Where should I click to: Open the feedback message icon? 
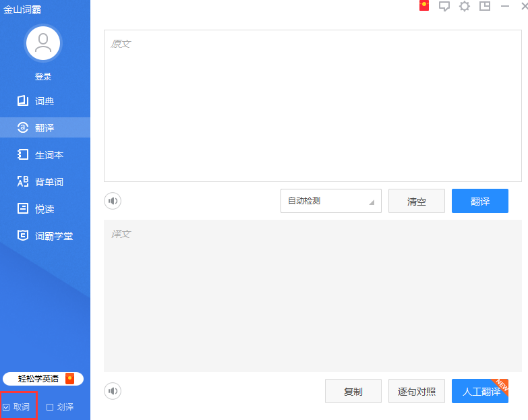pyautogui.click(x=444, y=6)
